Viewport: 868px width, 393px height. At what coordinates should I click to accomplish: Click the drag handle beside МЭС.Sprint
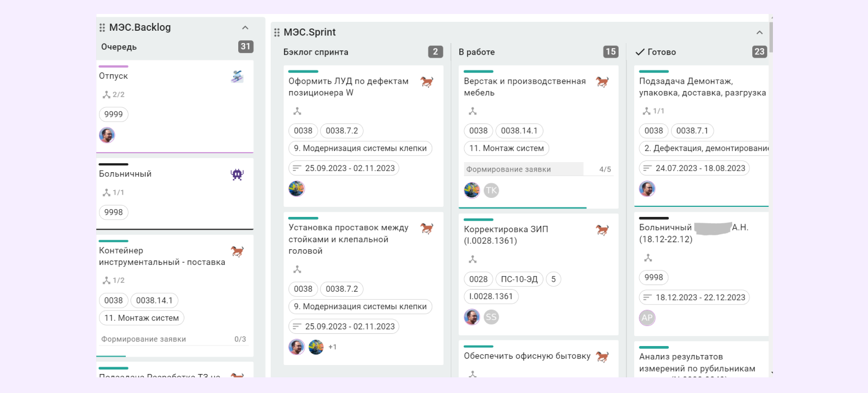[x=276, y=32]
